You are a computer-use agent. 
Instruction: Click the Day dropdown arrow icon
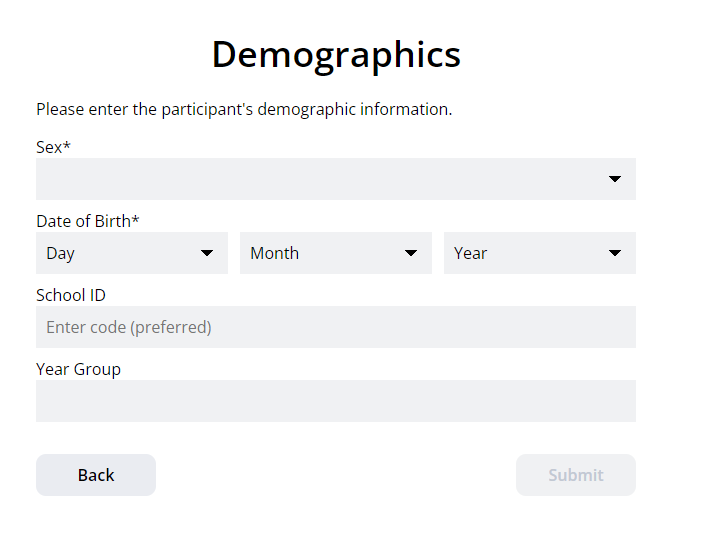[x=207, y=253]
